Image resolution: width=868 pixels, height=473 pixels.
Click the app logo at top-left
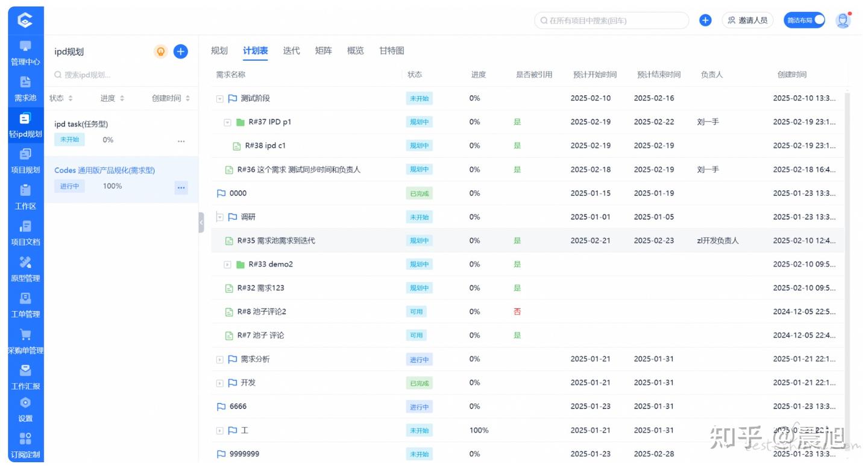pos(25,20)
